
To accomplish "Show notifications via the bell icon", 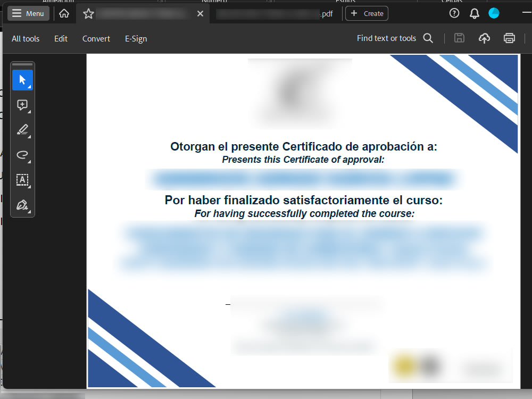I will (x=475, y=13).
